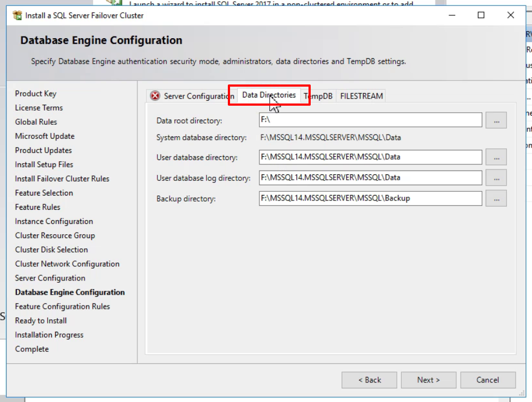Click the Backup directory label
The image size is (532, 402).
coord(186,199)
